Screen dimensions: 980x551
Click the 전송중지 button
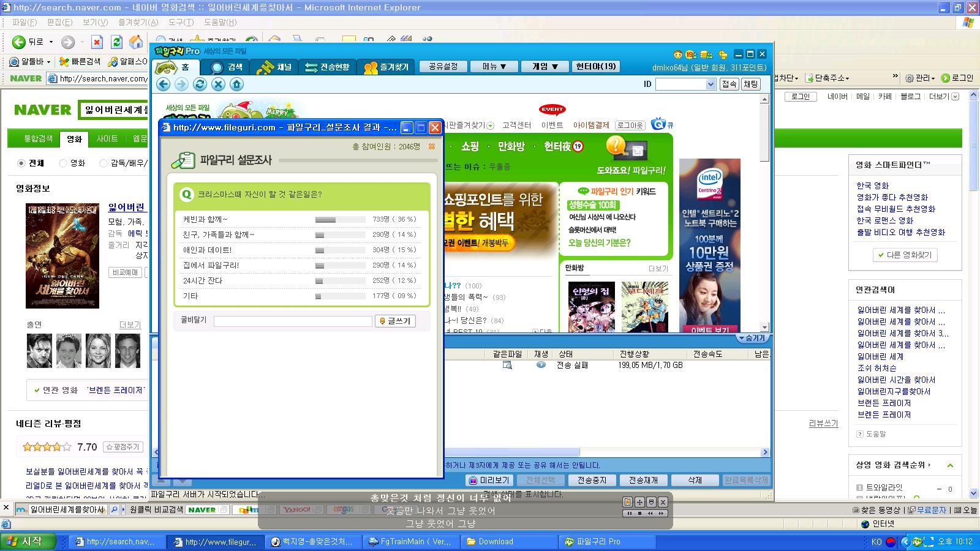pyautogui.click(x=592, y=480)
